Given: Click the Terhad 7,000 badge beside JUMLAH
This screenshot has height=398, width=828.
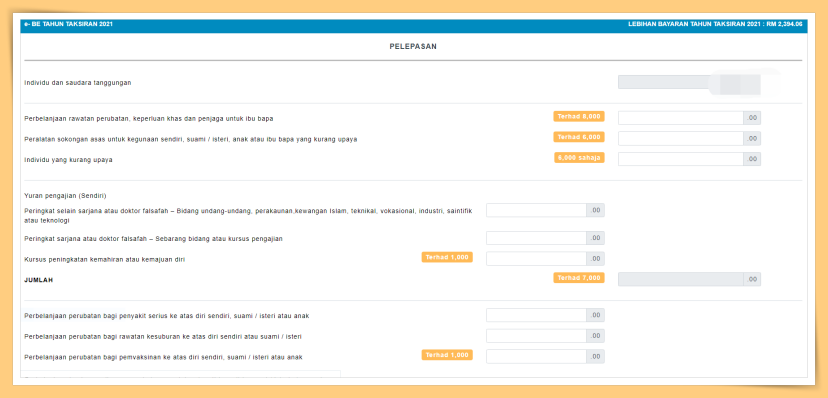Looking at the screenshot, I should (579, 278).
